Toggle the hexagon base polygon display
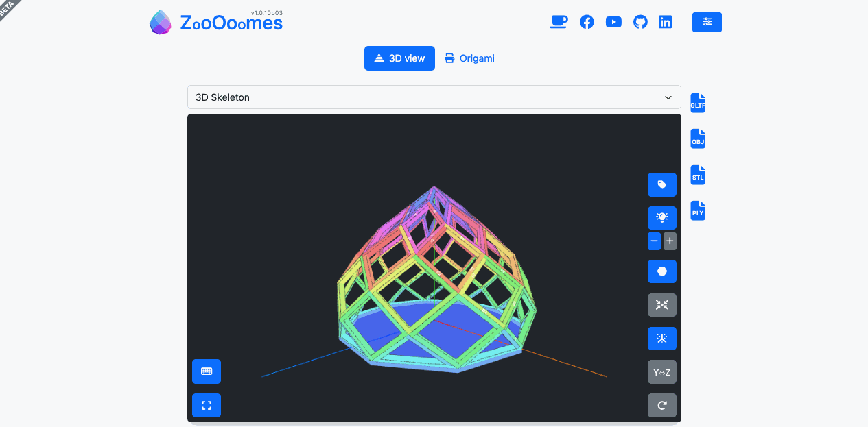This screenshot has width=868, height=427. point(661,271)
